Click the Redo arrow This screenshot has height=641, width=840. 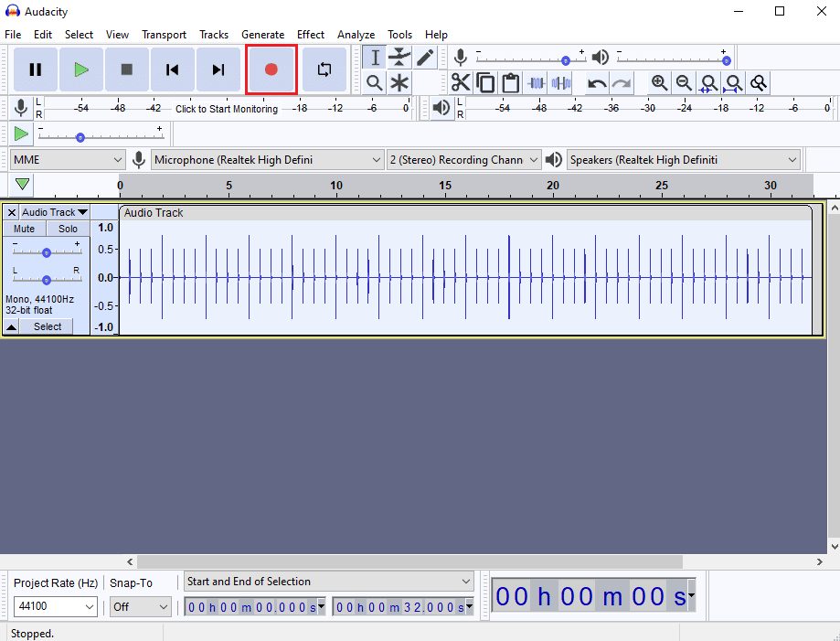point(622,83)
